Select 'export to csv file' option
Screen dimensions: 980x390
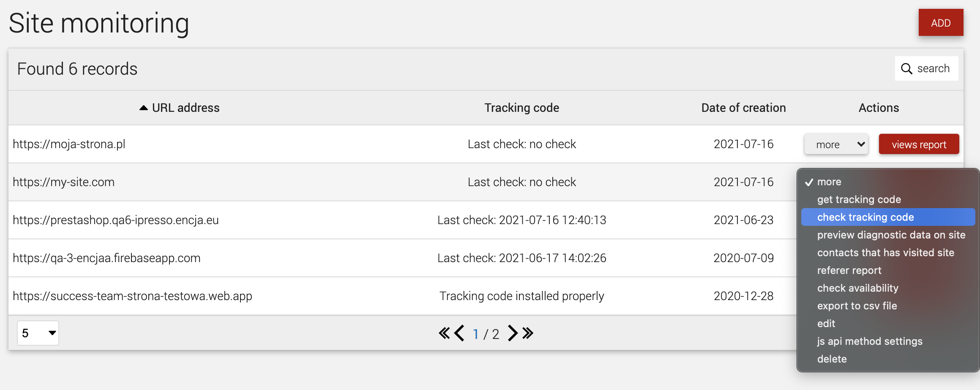(857, 306)
